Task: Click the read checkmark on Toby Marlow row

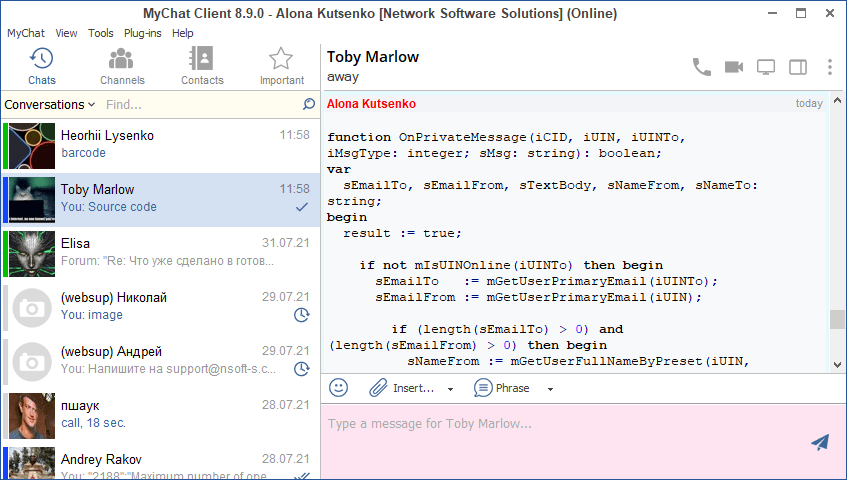Action: point(302,207)
